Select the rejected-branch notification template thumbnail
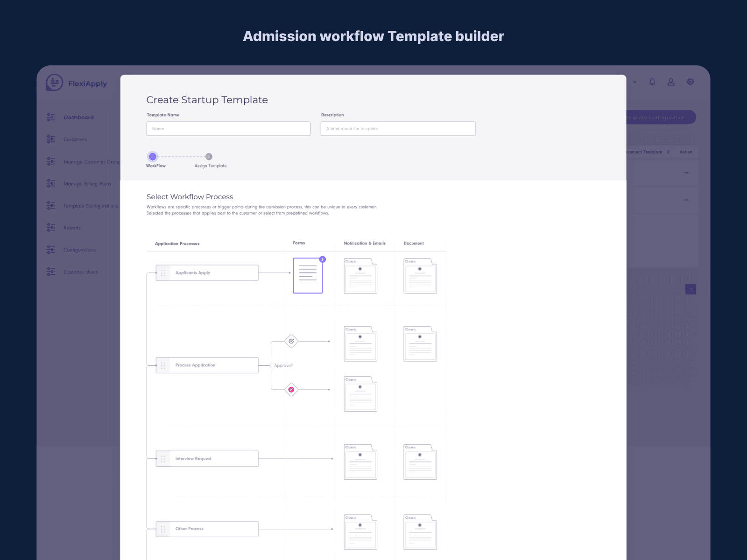Screen dimensions: 747x560 tap(360, 394)
